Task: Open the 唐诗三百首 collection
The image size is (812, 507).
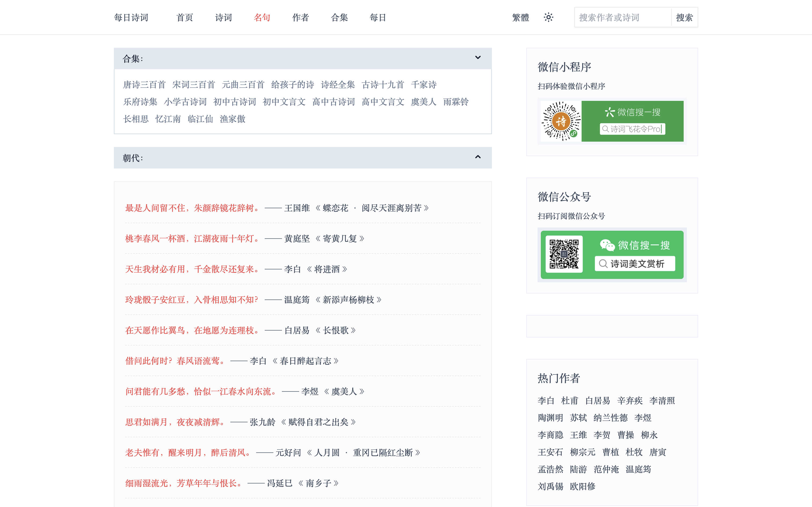Action: (144, 84)
